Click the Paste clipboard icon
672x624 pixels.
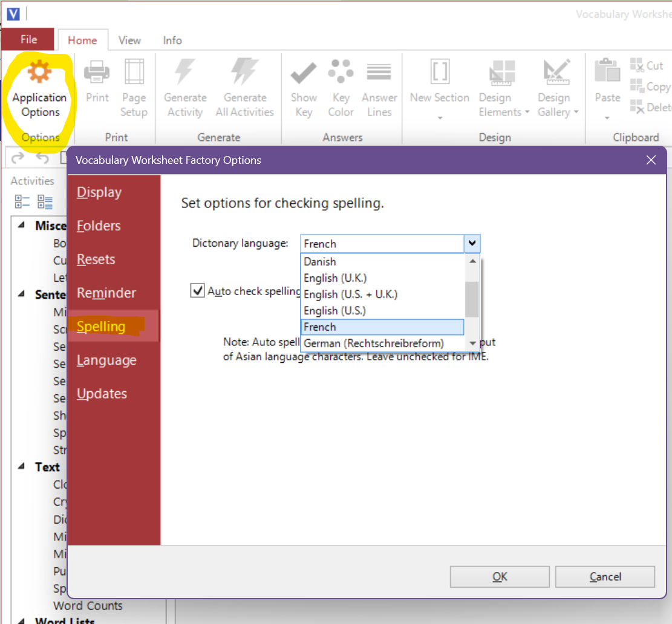point(607,70)
